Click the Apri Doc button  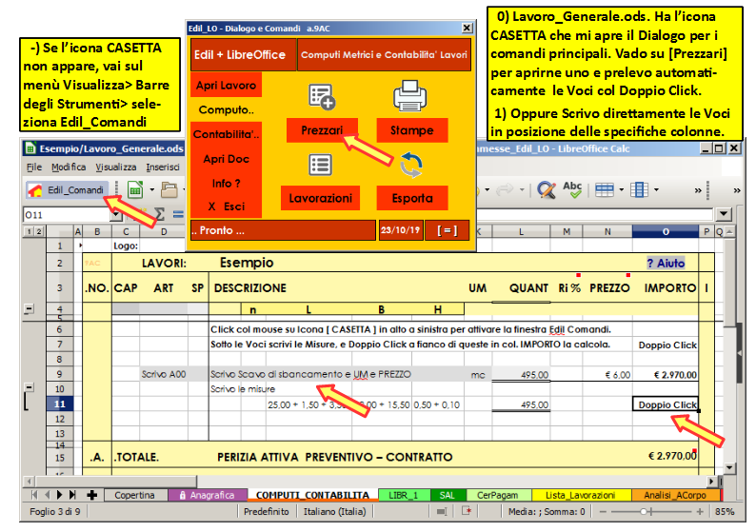226,159
